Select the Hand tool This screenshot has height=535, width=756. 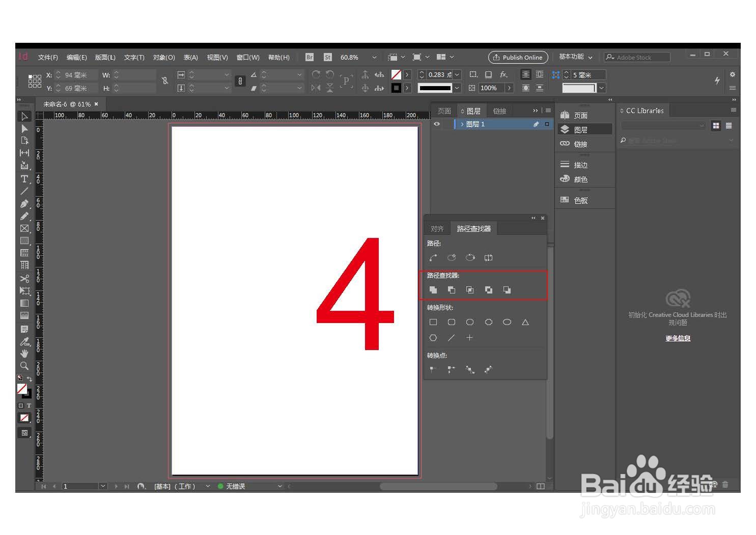coord(24,353)
